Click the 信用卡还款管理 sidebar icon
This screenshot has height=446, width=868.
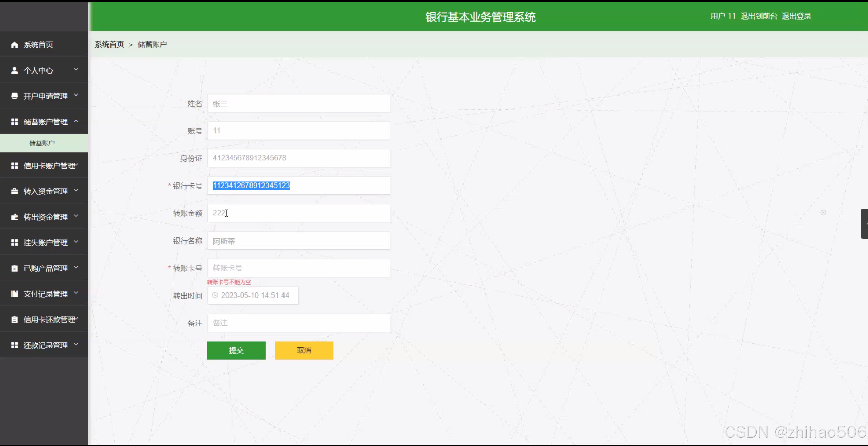click(x=14, y=320)
